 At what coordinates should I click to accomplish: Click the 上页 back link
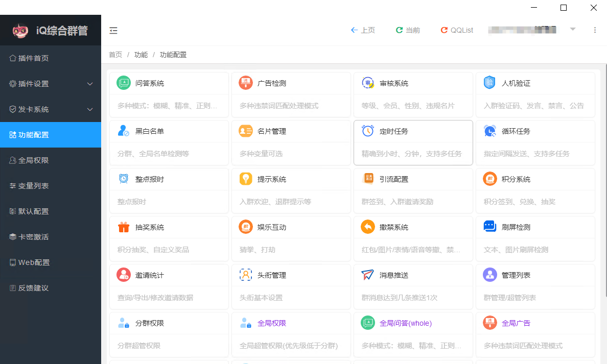coord(363,30)
